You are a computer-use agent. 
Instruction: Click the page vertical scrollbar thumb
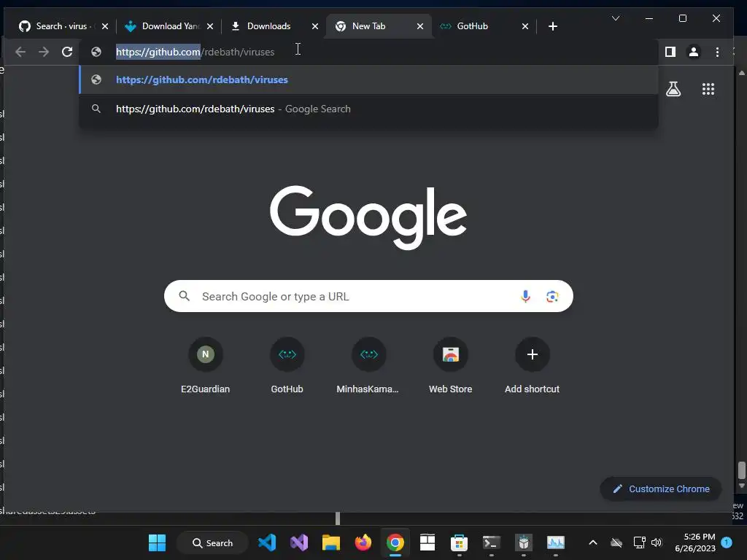742,470
